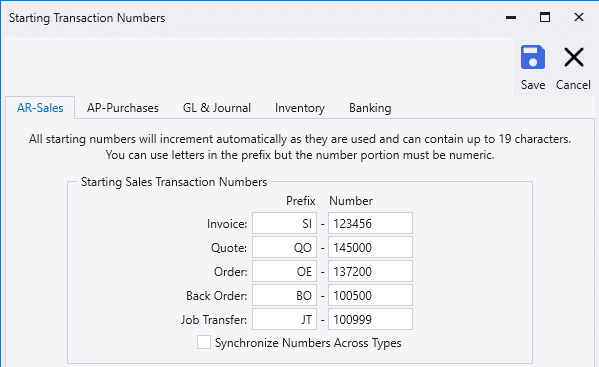
Task: Click the Cancel X icon
Action: [x=574, y=57]
